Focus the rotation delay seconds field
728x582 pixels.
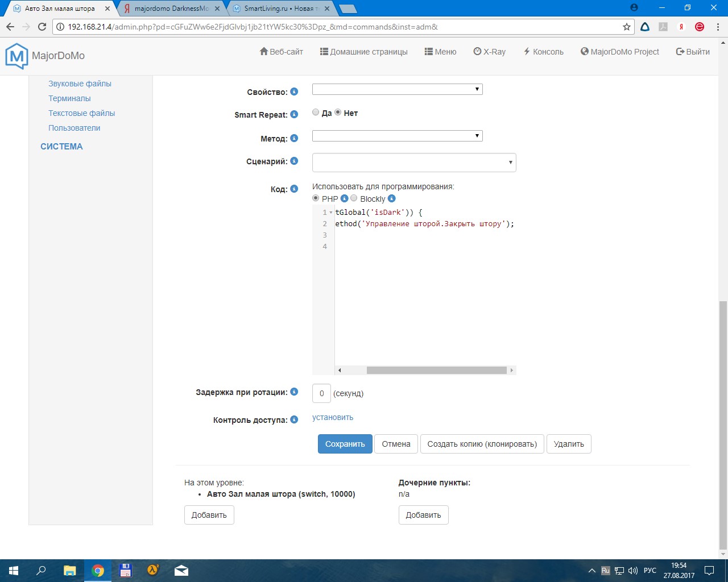[321, 393]
